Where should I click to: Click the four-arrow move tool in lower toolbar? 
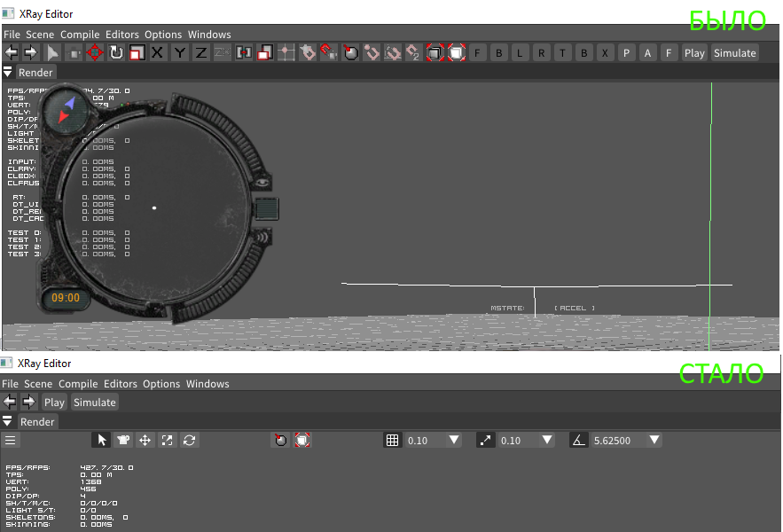145,440
